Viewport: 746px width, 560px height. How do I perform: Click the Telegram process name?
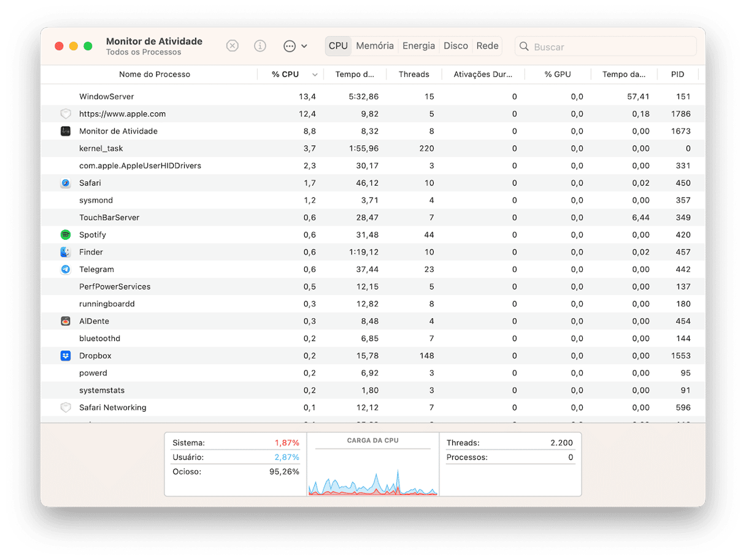(x=96, y=269)
